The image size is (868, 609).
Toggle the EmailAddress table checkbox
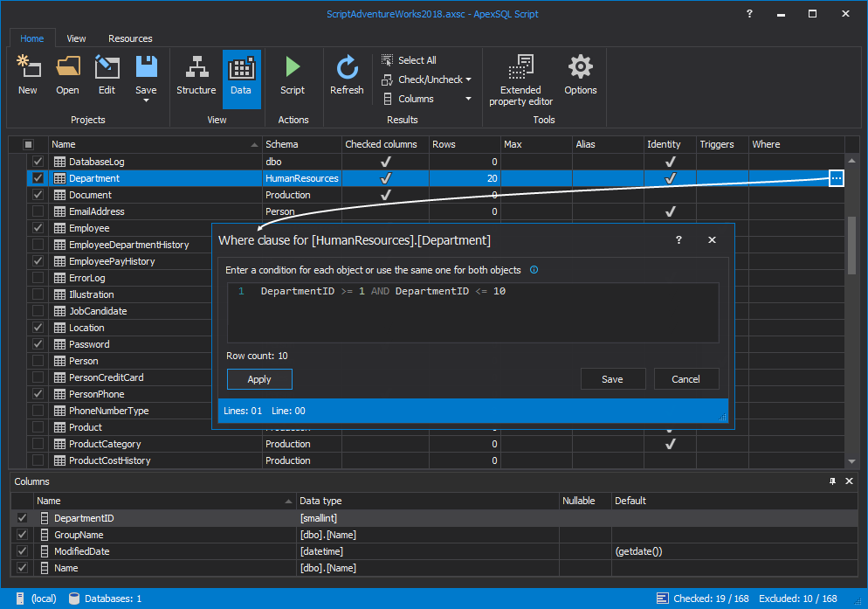tap(38, 211)
